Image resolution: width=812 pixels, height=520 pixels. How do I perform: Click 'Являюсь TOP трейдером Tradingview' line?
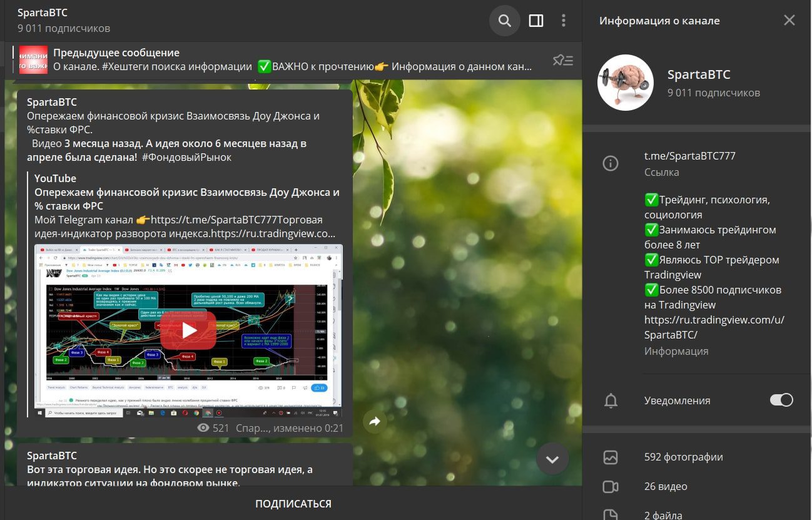[712, 267]
